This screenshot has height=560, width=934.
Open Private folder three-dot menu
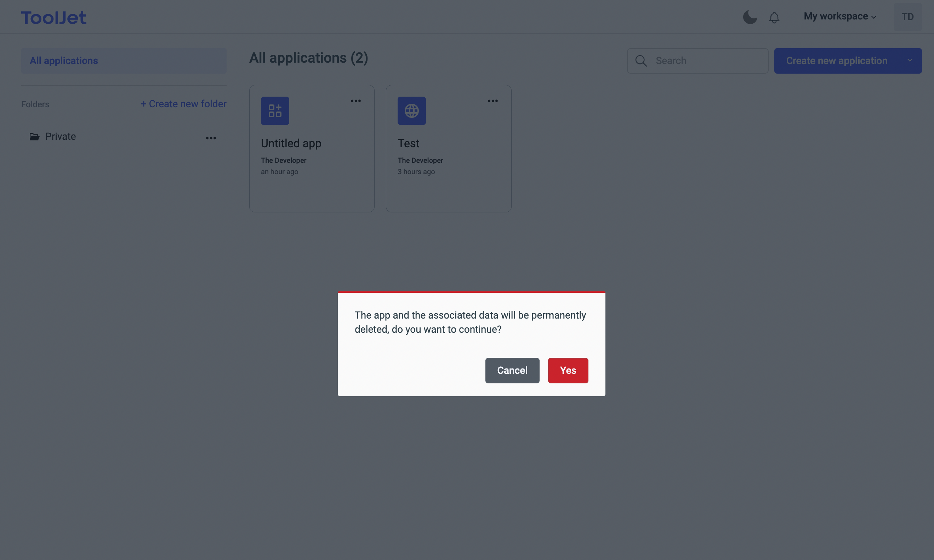(211, 138)
